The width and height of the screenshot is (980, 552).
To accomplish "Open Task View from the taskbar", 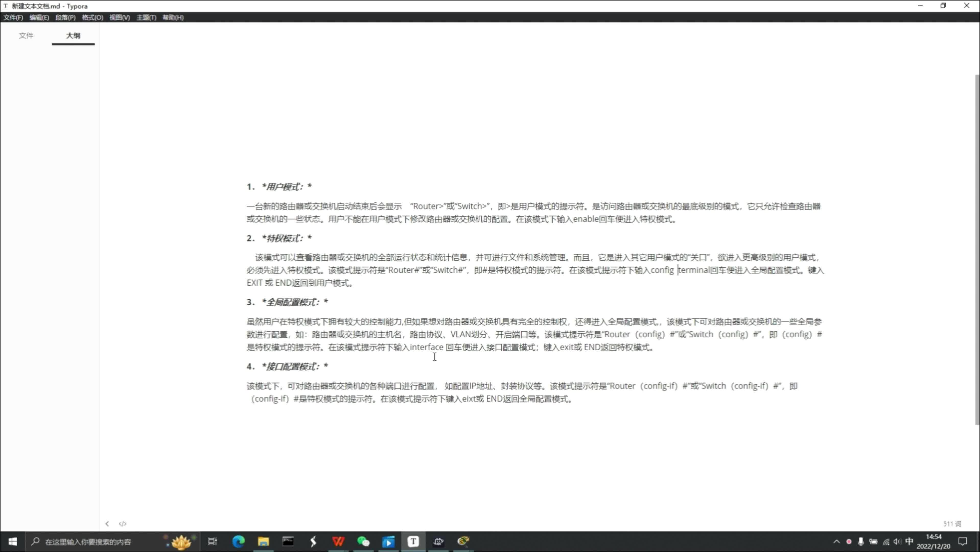I will (x=212, y=541).
